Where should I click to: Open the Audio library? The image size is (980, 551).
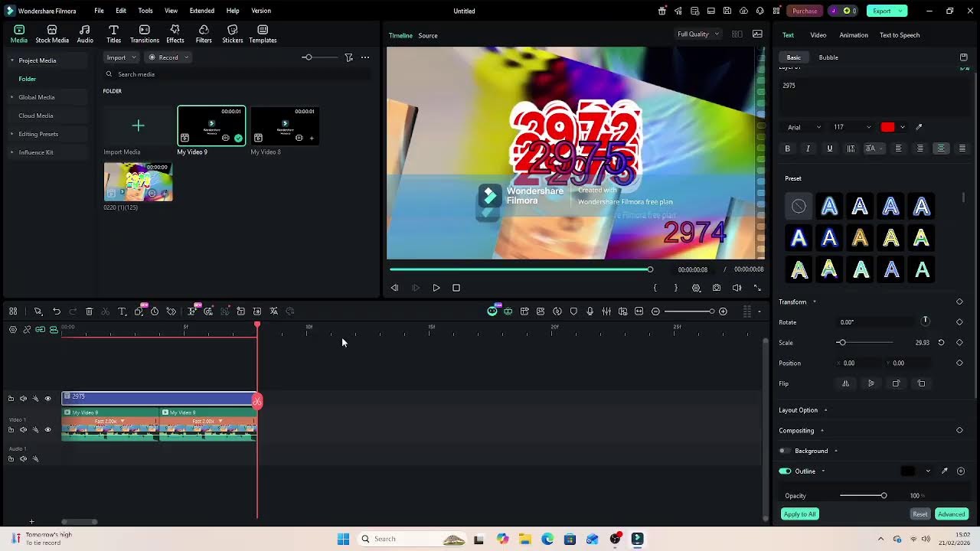[x=85, y=34]
